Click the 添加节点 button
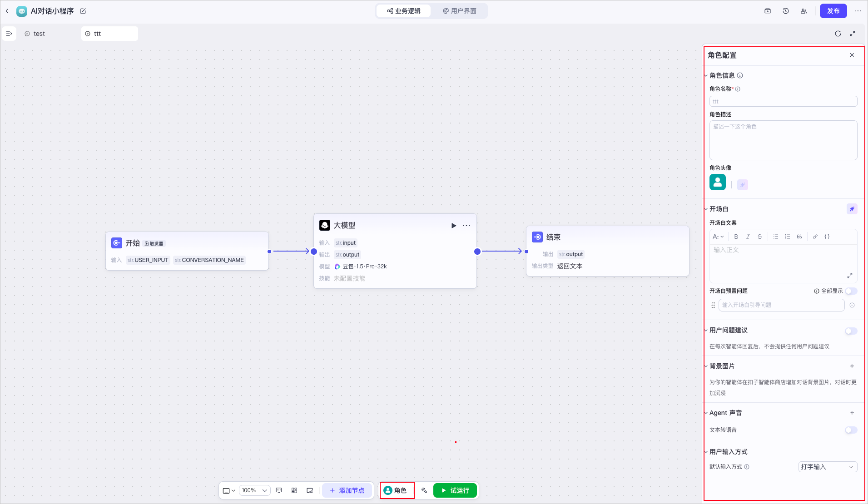Viewport: 868px width, 504px height. 347,490
